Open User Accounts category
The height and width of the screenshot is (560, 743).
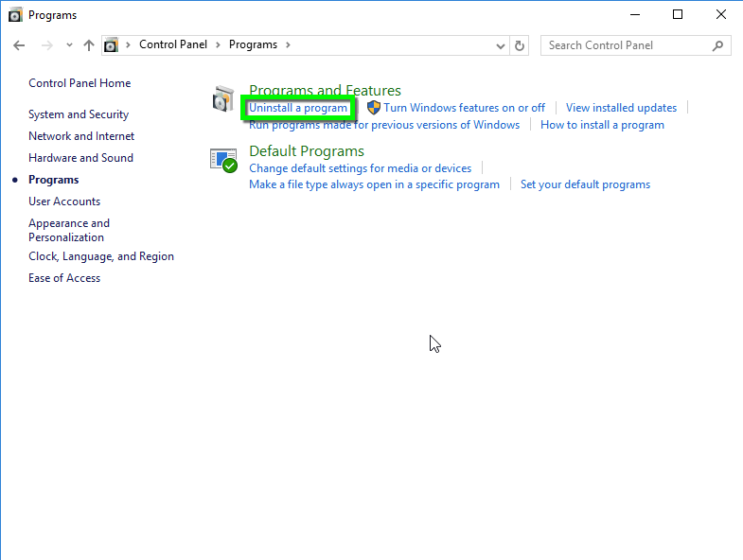pos(64,201)
